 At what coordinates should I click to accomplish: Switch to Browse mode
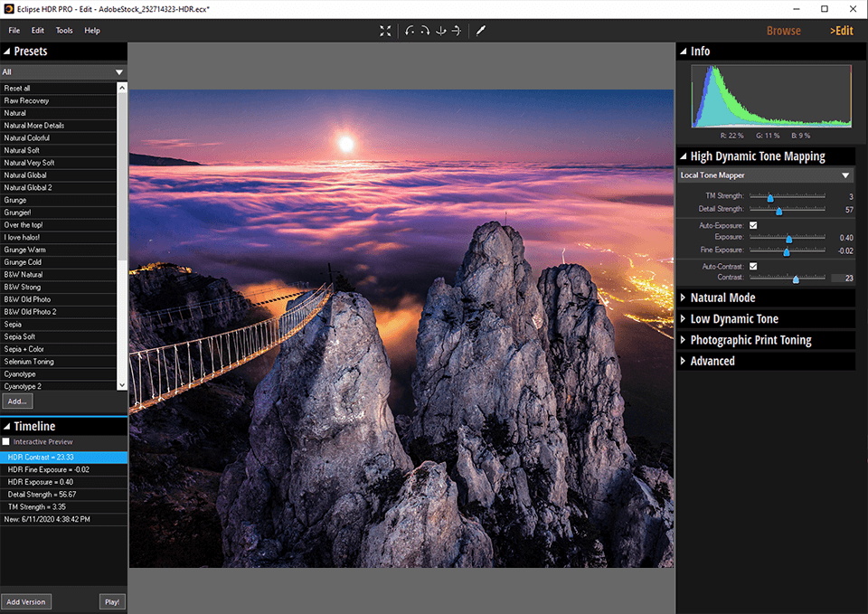pyautogui.click(x=783, y=30)
